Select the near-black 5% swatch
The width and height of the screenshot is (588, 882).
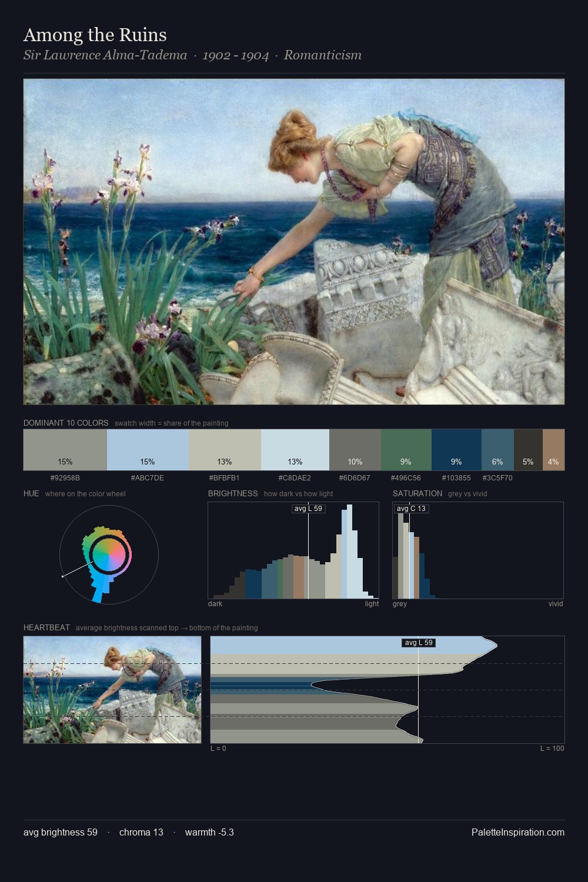pyautogui.click(x=528, y=450)
